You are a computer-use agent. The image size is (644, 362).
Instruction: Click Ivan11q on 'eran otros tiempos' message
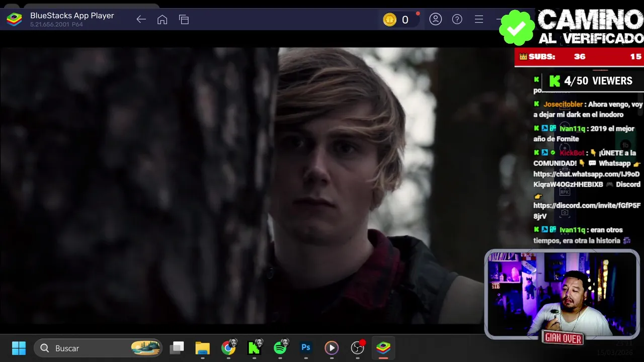(572, 230)
